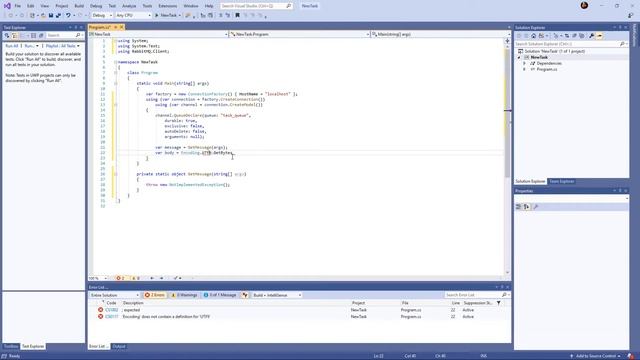
Task: Open the Debug menu
Action: (96, 6)
